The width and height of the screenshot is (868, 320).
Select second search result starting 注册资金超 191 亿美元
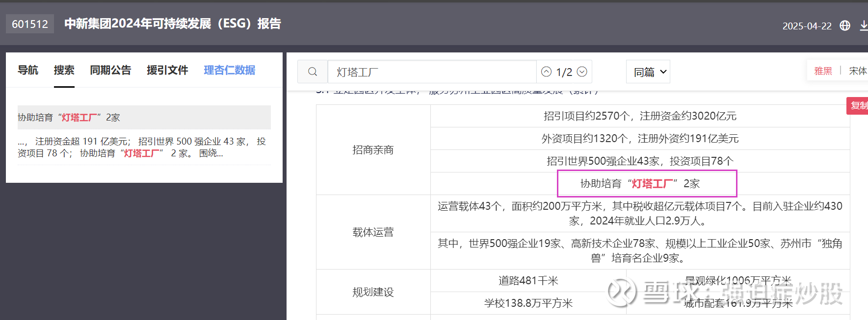click(144, 147)
